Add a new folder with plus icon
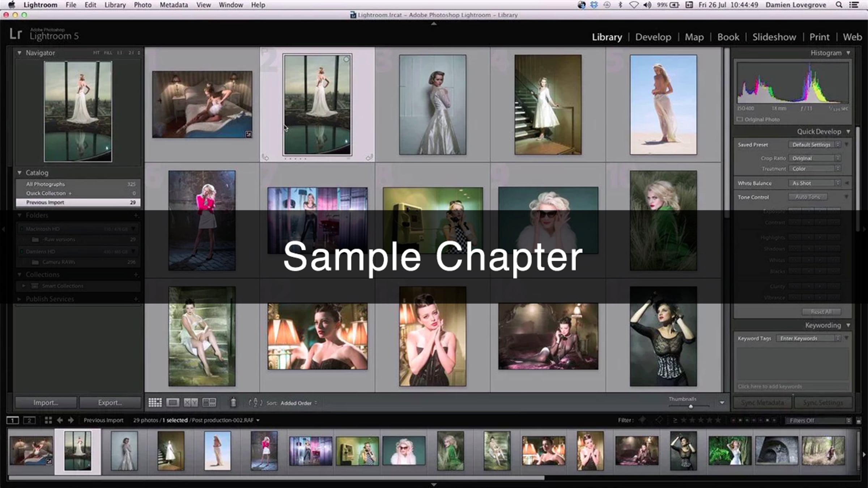Viewport: 868px width, 488px height. [x=136, y=215]
